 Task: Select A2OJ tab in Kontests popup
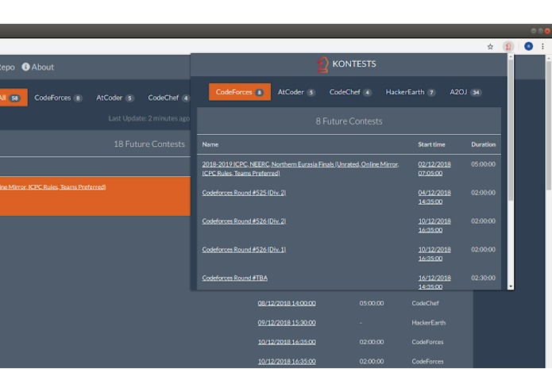coord(465,92)
